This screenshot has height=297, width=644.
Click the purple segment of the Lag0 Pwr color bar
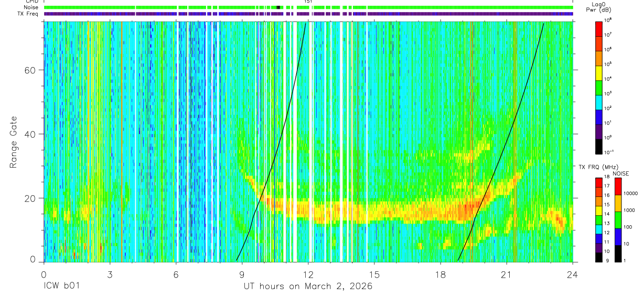(x=598, y=131)
